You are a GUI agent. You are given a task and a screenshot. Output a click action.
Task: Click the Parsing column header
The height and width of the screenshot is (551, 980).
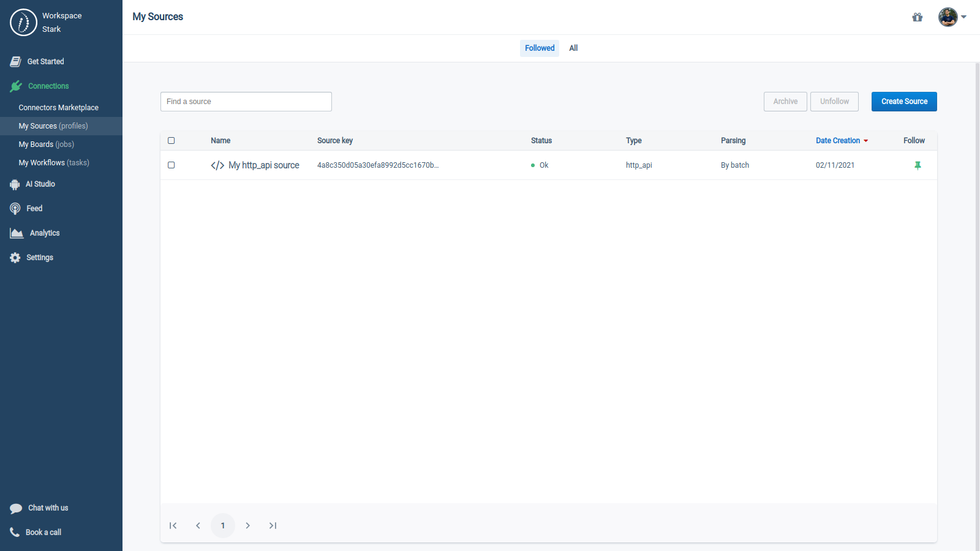[733, 141]
